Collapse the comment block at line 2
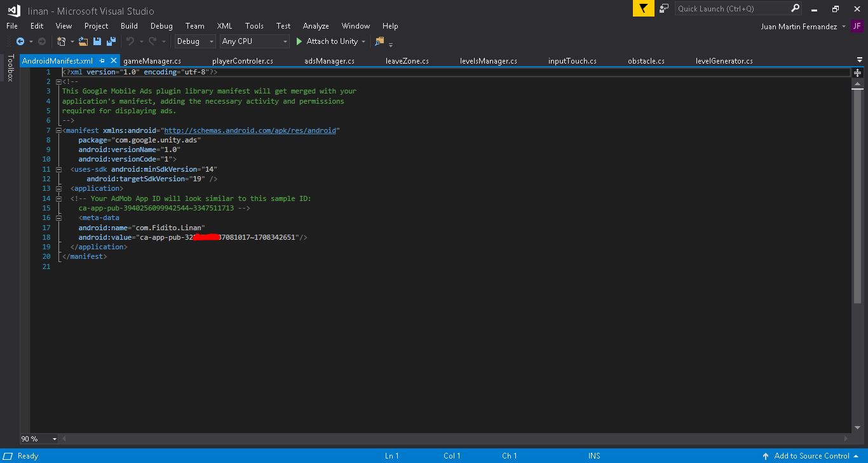Screen dimensions: 868x463 pyautogui.click(x=58, y=81)
